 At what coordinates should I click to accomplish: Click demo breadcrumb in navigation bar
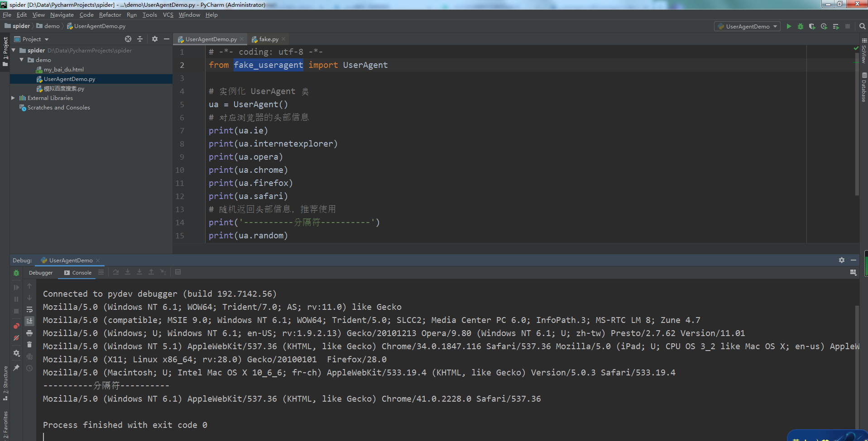point(48,26)
